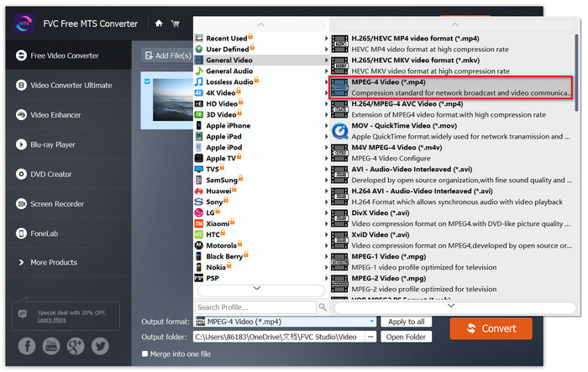Choose DivX Video (*.avi) format
Image resolution: width=588 pixels, height=372 pixels.
click(x=452, y=218)
